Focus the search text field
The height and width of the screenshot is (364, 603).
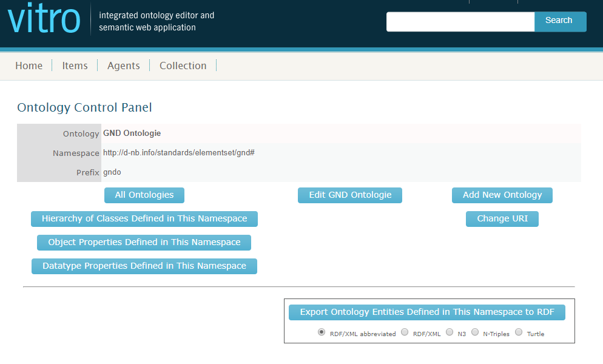point(460,21)
